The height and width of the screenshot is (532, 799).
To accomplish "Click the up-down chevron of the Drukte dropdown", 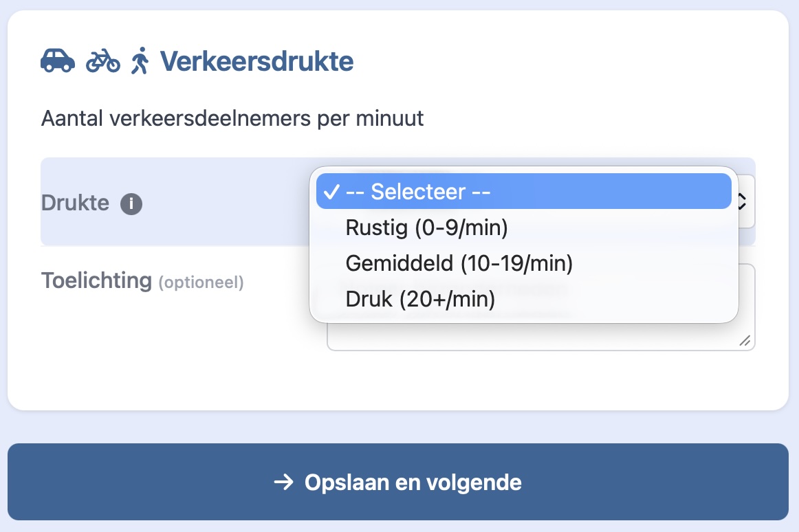I will [741, 202].
